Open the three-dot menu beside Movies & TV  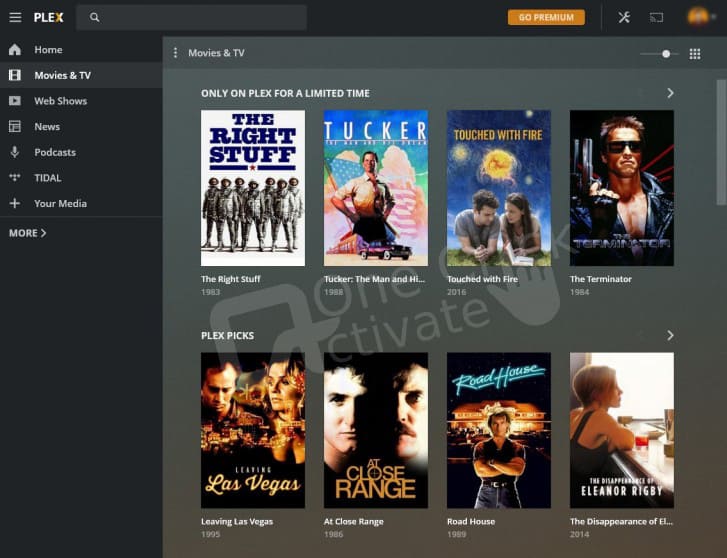tap(175, 53)
